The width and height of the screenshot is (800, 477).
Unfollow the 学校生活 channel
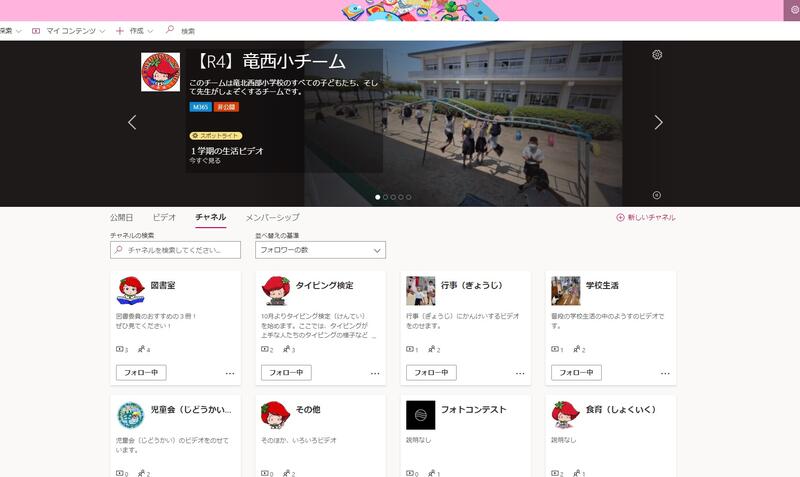tap(576, 372)
